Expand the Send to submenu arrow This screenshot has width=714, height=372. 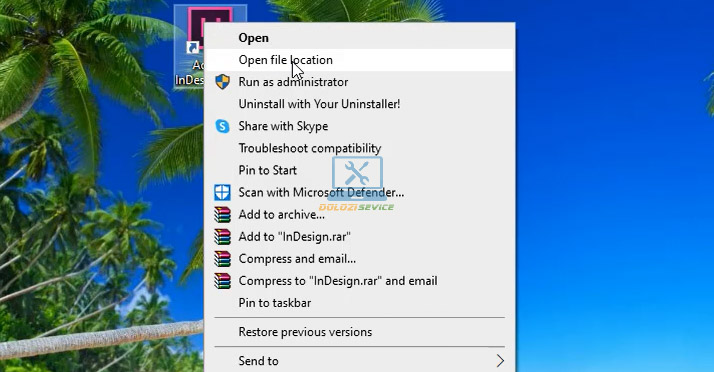500,361
